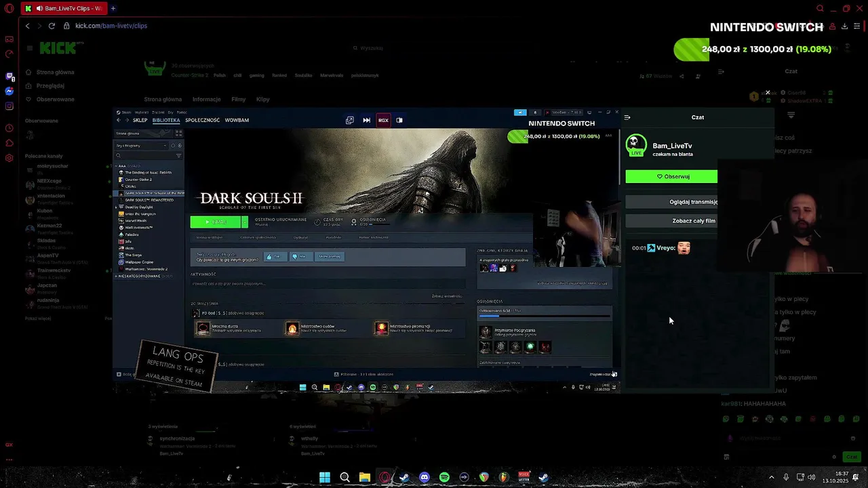This screenshot has width=868, height=488.
Task: Open the browser tab search magnifier
Action: coord(820,9)
